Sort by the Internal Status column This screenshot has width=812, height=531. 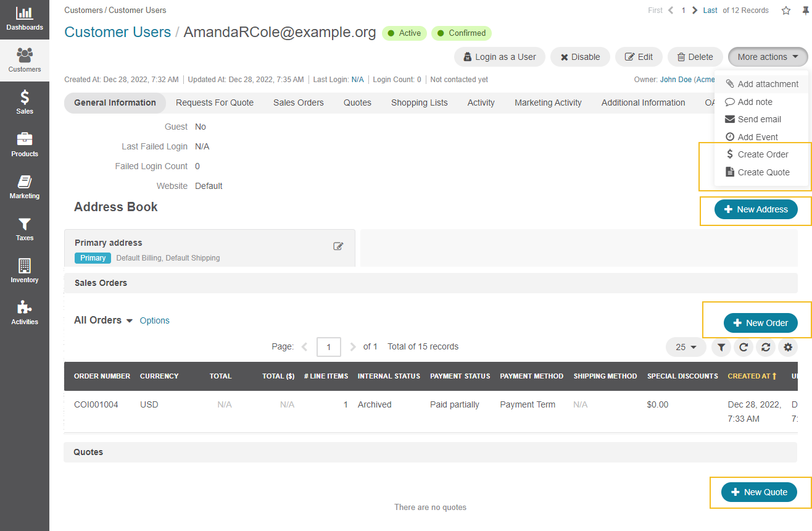[x=389, y=376]
